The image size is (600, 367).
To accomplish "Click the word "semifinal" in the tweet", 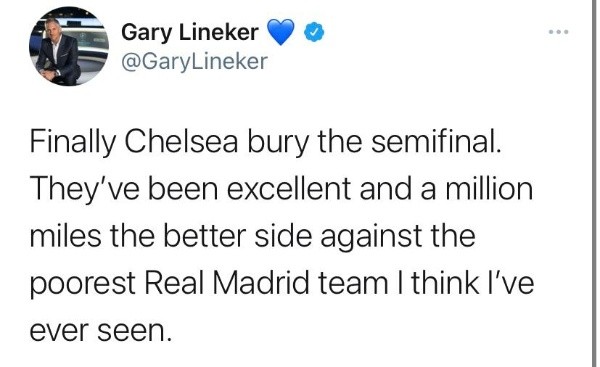I will coord(432,142).
